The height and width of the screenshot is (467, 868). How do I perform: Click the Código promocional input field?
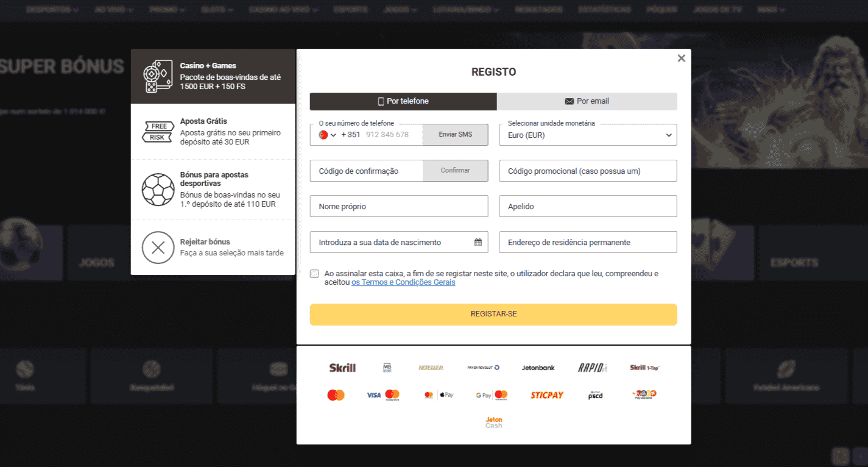pyautogui.click(x=587, y=171)
